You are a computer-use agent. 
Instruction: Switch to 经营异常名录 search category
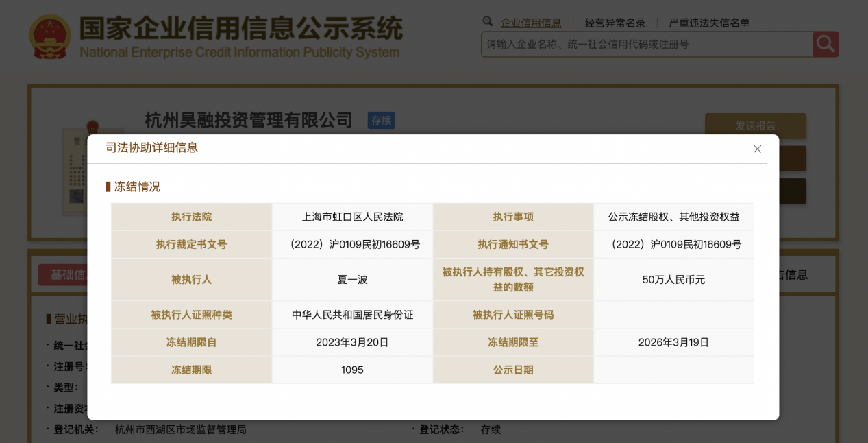615,23
